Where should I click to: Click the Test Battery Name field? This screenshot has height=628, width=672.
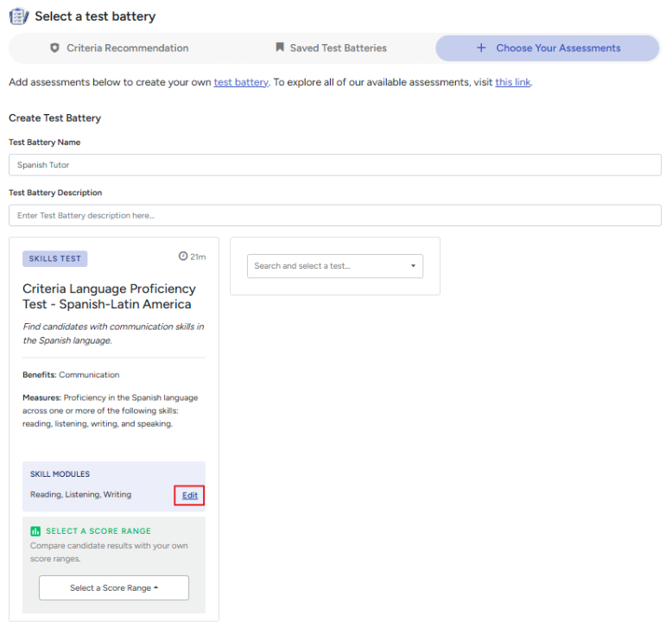click(335, 165)
